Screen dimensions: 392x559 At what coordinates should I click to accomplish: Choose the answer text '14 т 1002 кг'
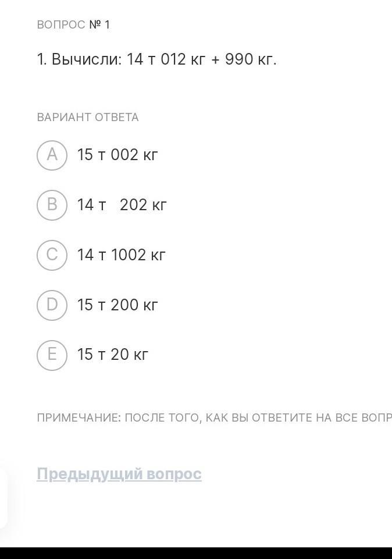[121, 255]
